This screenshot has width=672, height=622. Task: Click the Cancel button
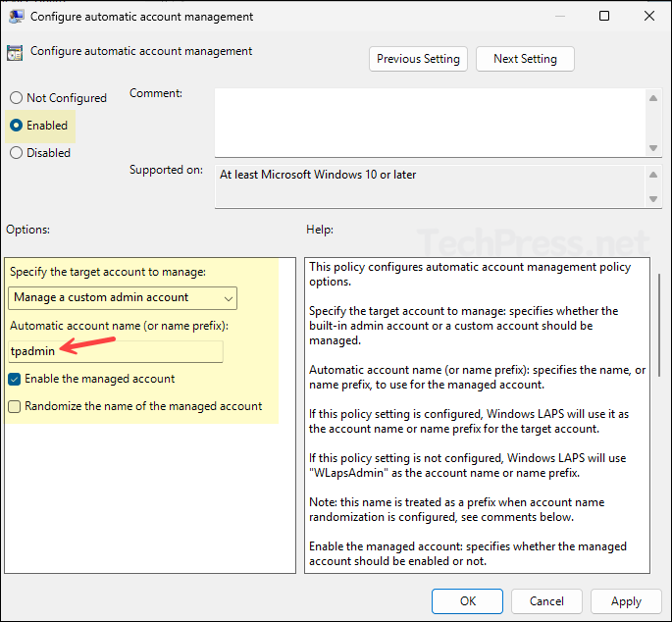(x=546, y=601)
